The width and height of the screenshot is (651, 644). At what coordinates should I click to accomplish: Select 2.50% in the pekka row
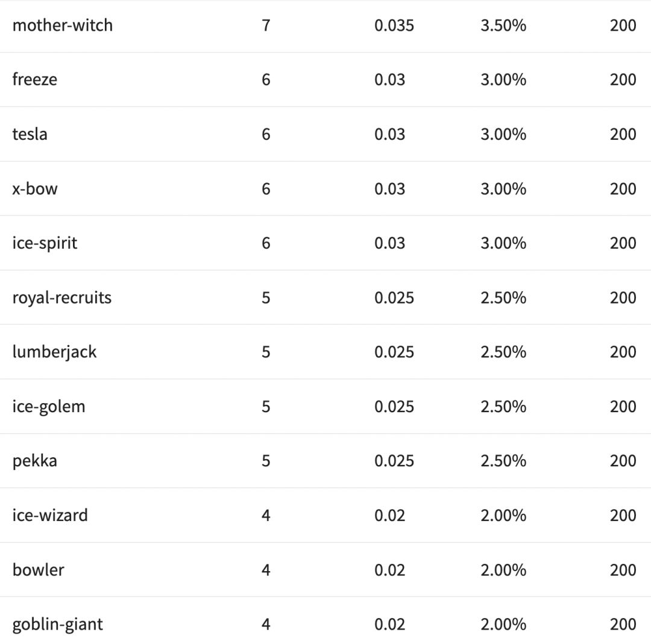click(503, 461)
